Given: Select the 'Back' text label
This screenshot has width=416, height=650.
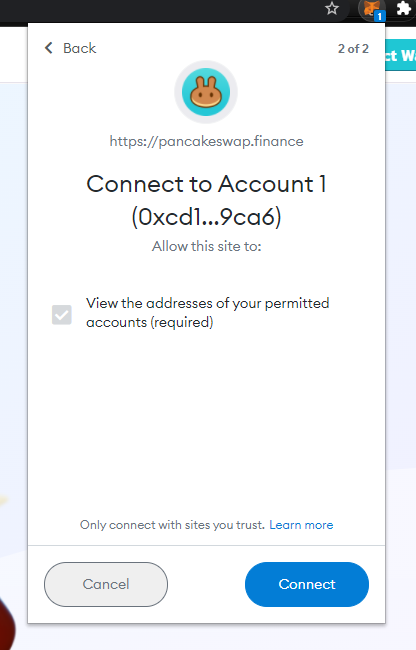Looking at the screenshot, I should [80, 48].
